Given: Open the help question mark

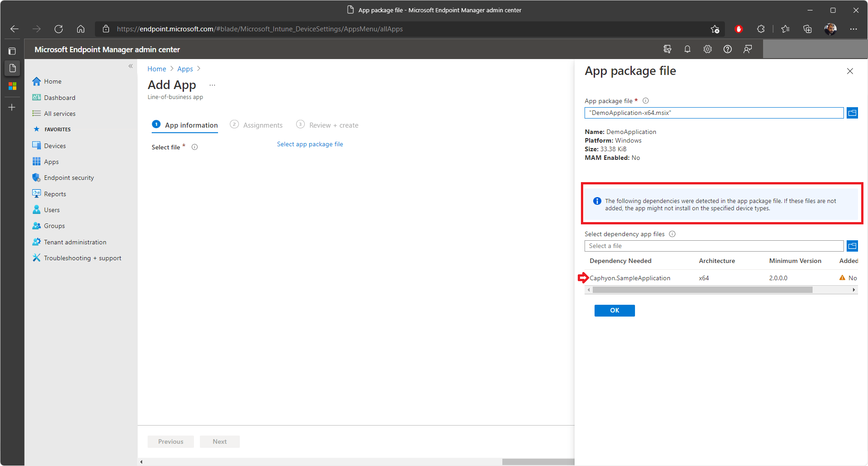Looking at the screenshot, I should (x=728, y=49).
